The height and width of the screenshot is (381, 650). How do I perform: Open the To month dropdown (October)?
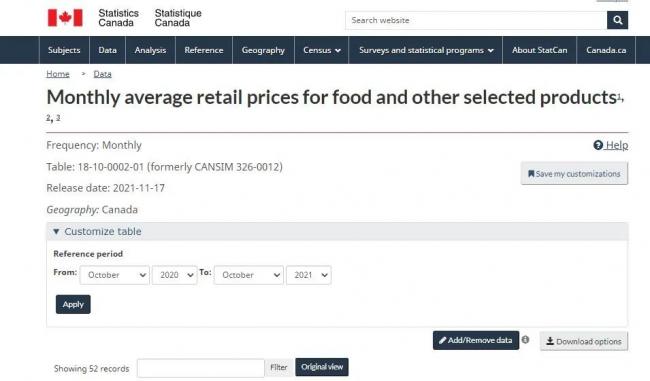(249, 275)
